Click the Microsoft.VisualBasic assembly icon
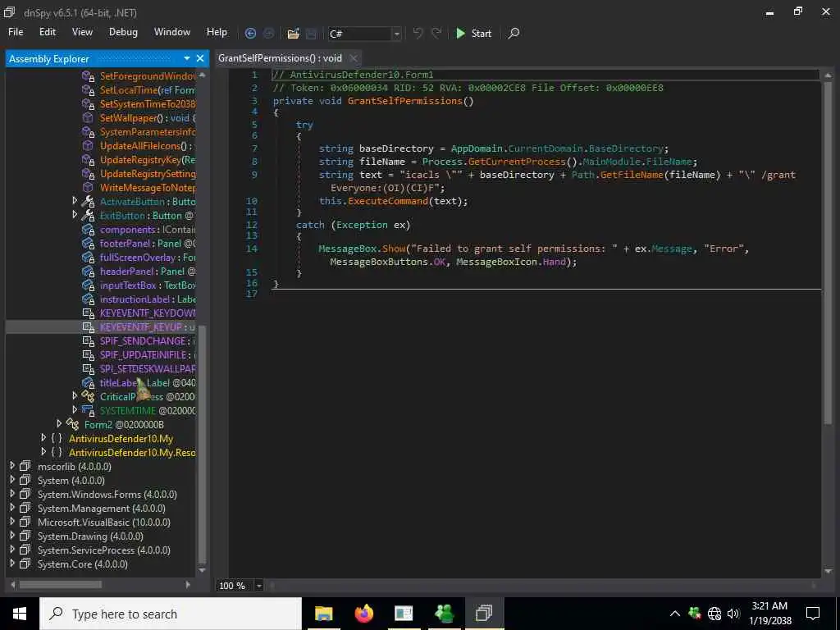 point(25,522)
